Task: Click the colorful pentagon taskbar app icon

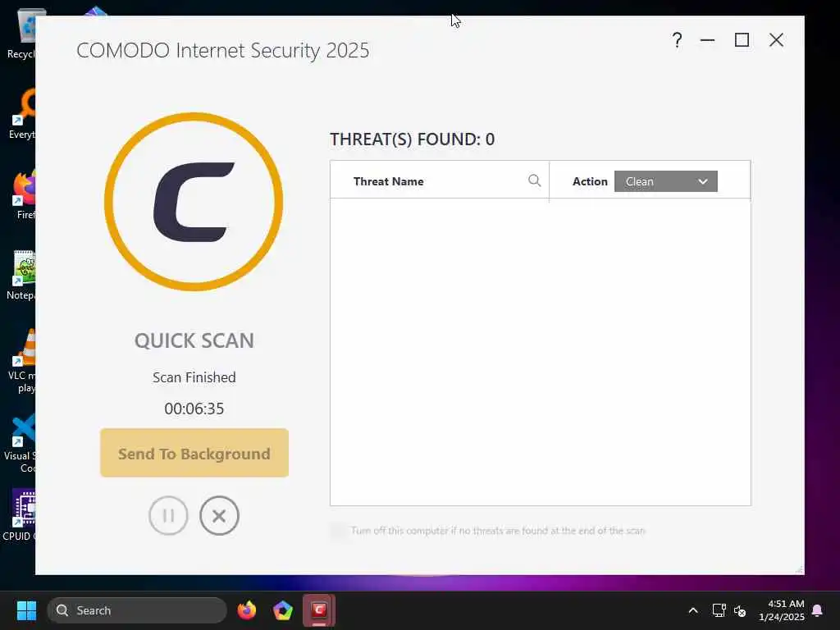Action: [x=283, y=610]
